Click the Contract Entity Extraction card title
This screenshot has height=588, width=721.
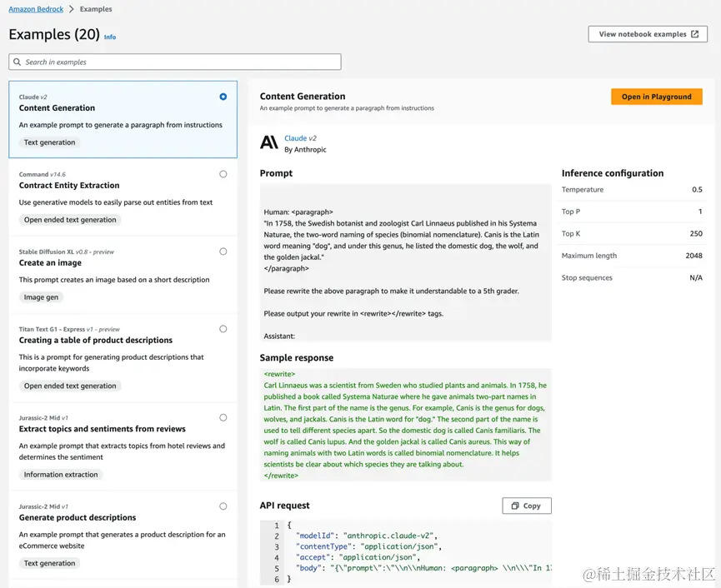point(69,185)
